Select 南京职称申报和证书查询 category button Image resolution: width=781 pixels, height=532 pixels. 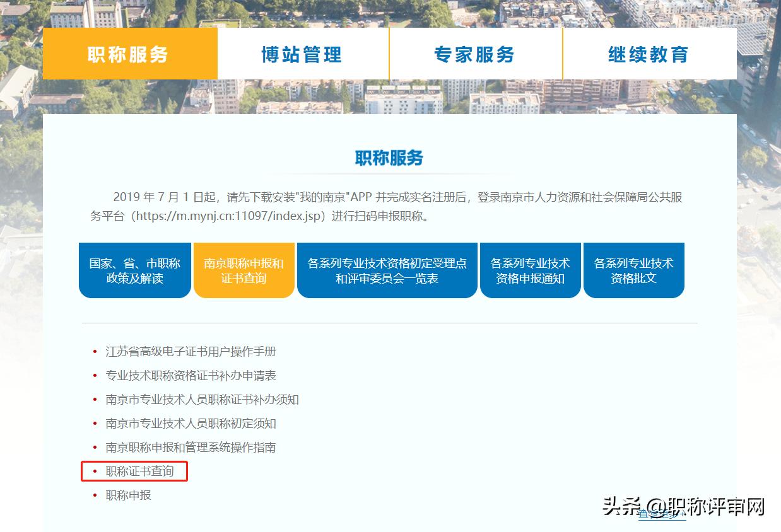(x=244, y=270)
